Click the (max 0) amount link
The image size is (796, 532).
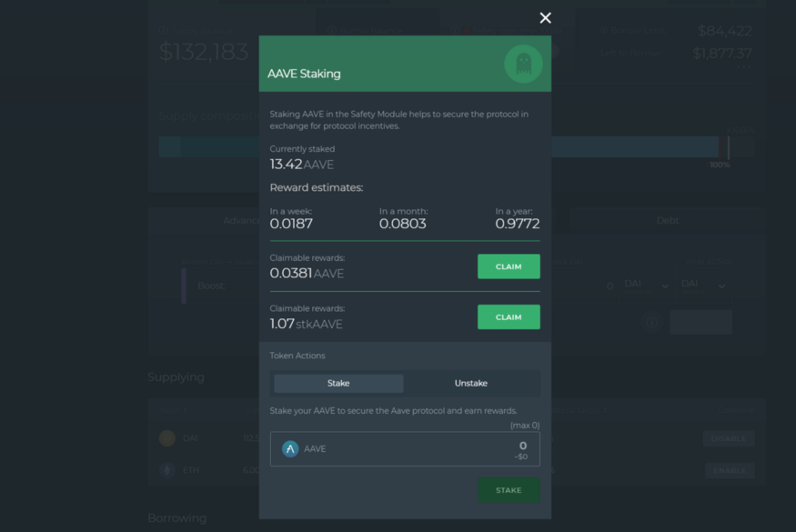tap(525, 426)
